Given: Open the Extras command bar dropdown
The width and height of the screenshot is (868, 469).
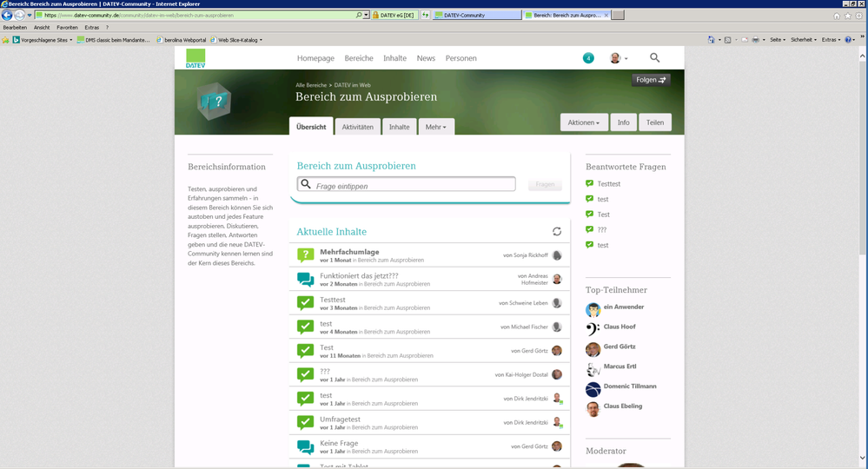Looking at the screenshot, I should 831,40.
